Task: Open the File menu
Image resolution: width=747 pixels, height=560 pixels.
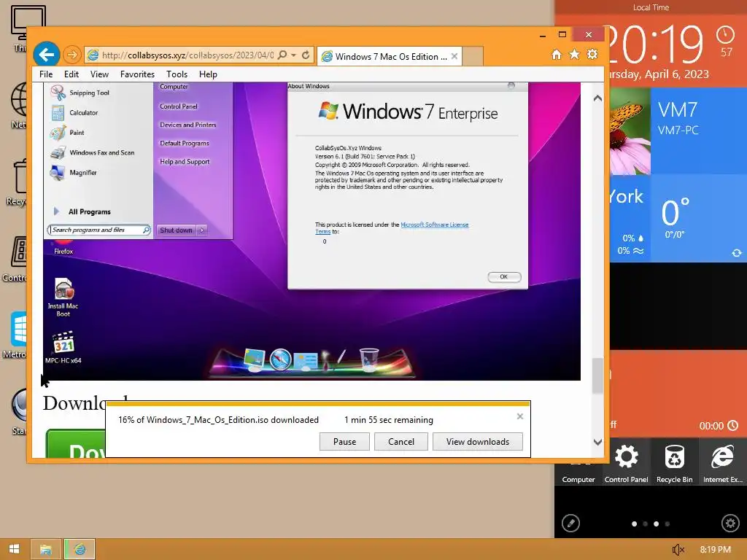Action: [46, 74]
